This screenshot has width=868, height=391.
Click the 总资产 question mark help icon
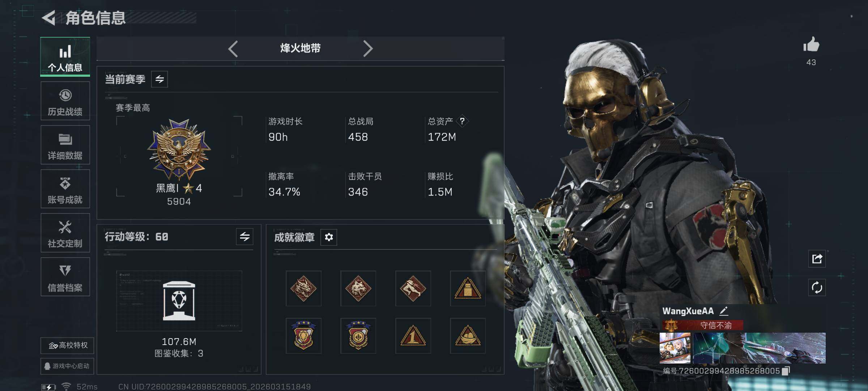pyautogui.click(x=462, y=121)
